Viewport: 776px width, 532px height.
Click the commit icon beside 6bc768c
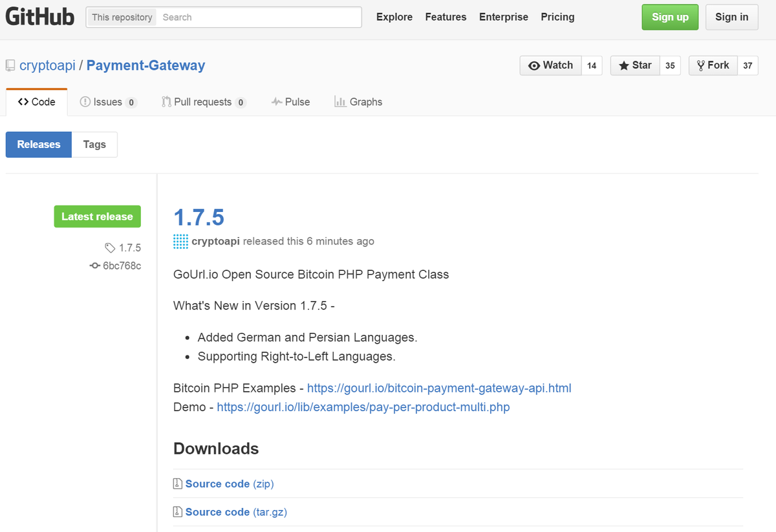[95, 266]
